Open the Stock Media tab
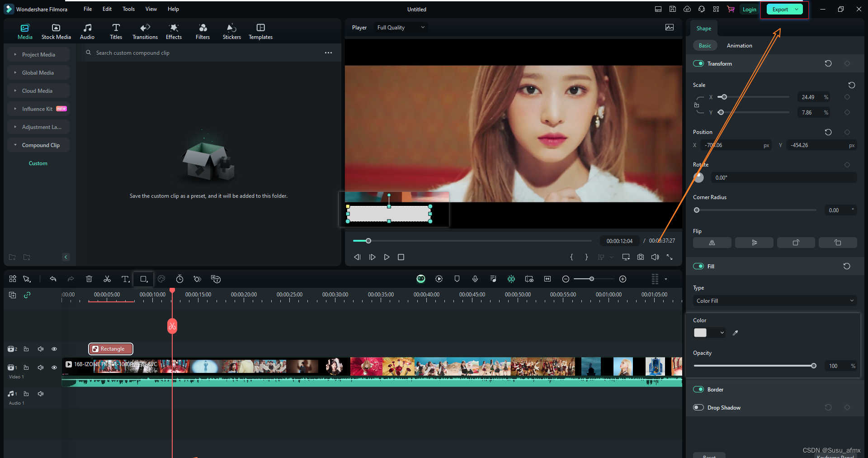This screenshot has height=458, width=868. (x=56, y=32)
